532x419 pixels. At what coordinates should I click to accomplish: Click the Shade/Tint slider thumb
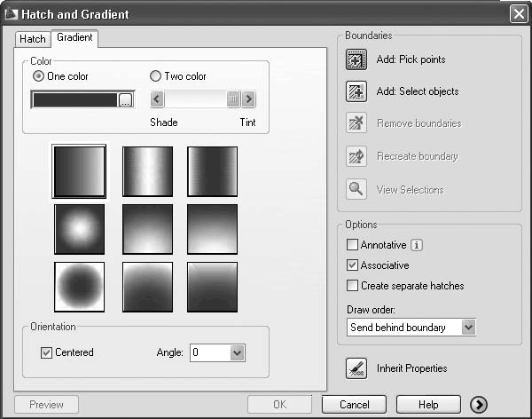coord(233,99)
